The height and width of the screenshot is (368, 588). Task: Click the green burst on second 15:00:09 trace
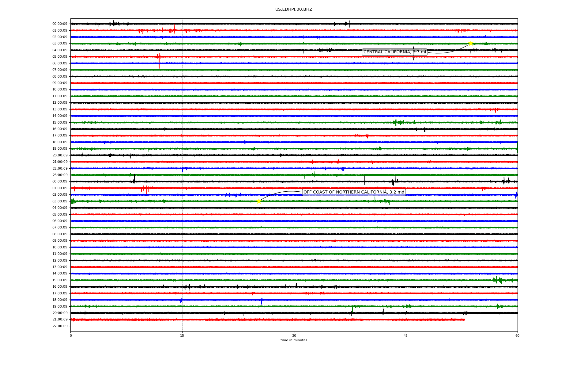click(x=498, y=280)
